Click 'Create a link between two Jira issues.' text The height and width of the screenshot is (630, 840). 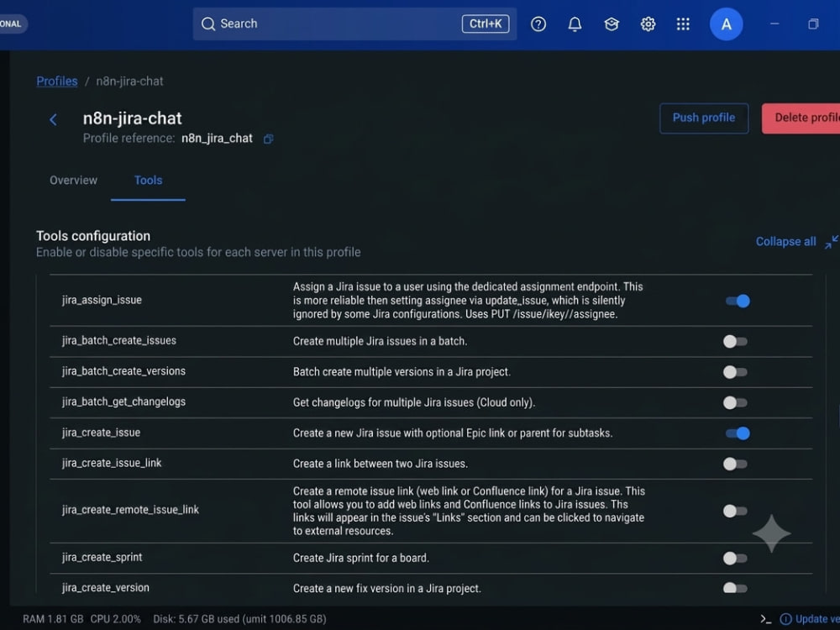pos(381,464)
